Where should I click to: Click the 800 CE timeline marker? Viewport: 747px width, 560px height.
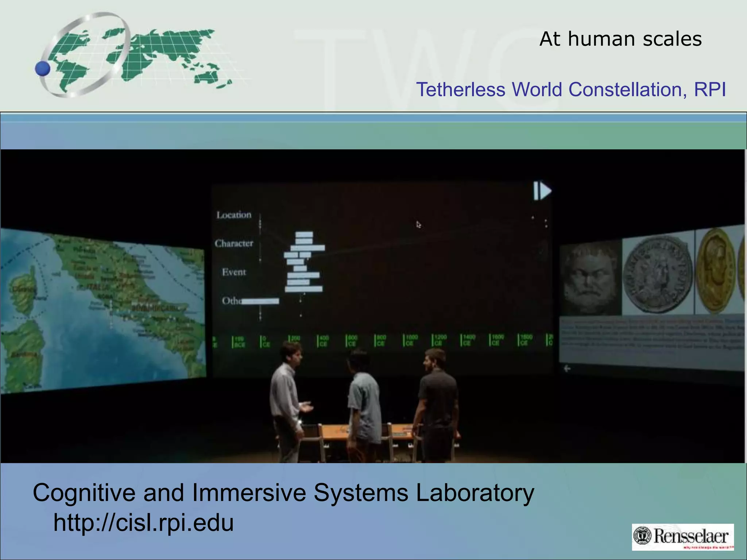(380, 341)
